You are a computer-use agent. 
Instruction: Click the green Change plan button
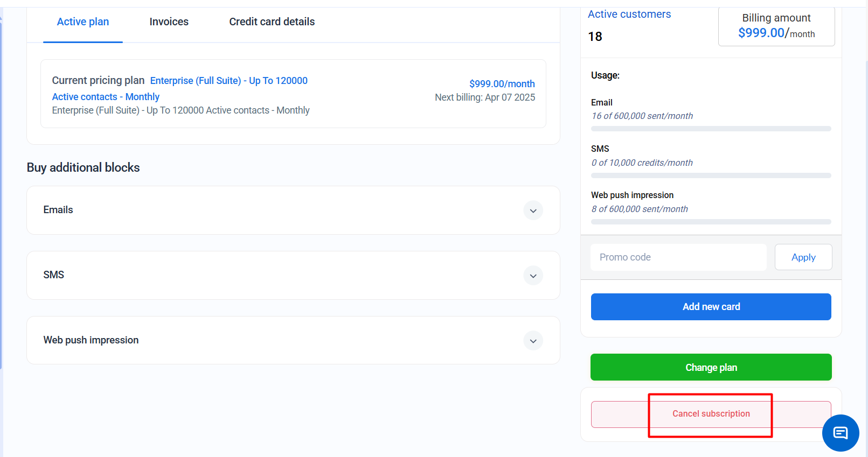pyautogui.click(x=711, y=367)
